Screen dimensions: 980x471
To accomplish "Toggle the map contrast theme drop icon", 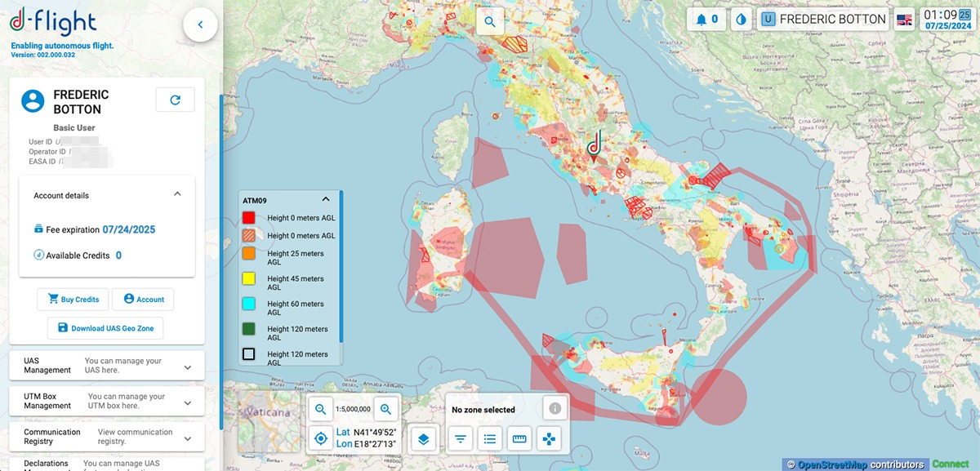I will (741, 20).
